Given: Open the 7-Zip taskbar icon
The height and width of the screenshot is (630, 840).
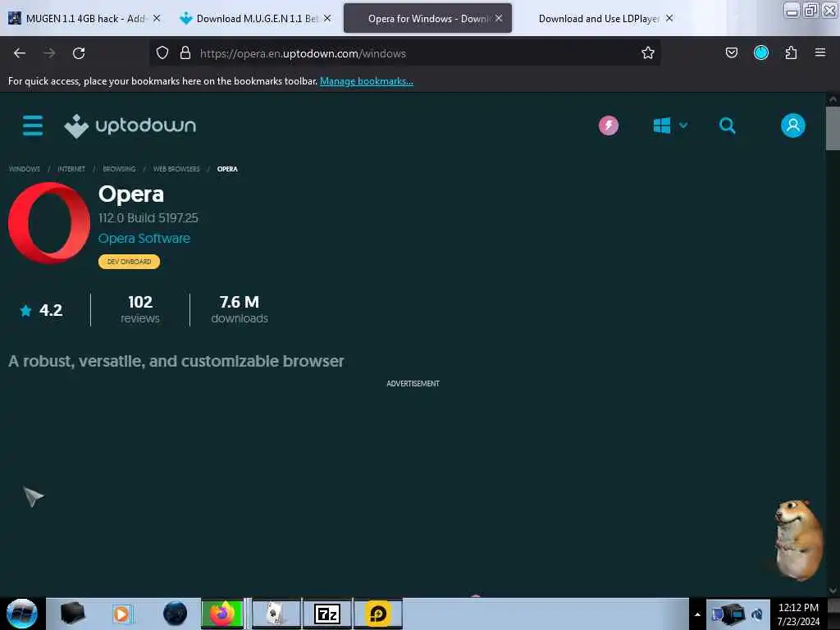Looking at the screenshot, I should point(326,614).
